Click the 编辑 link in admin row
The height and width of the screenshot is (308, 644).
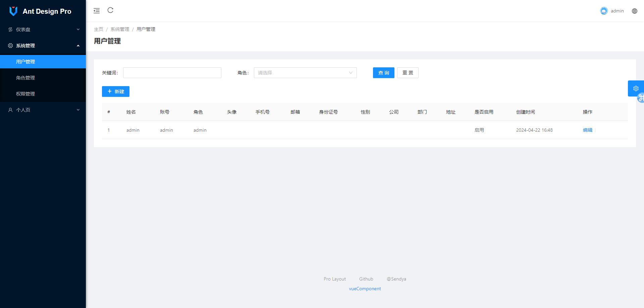point(588,130)
